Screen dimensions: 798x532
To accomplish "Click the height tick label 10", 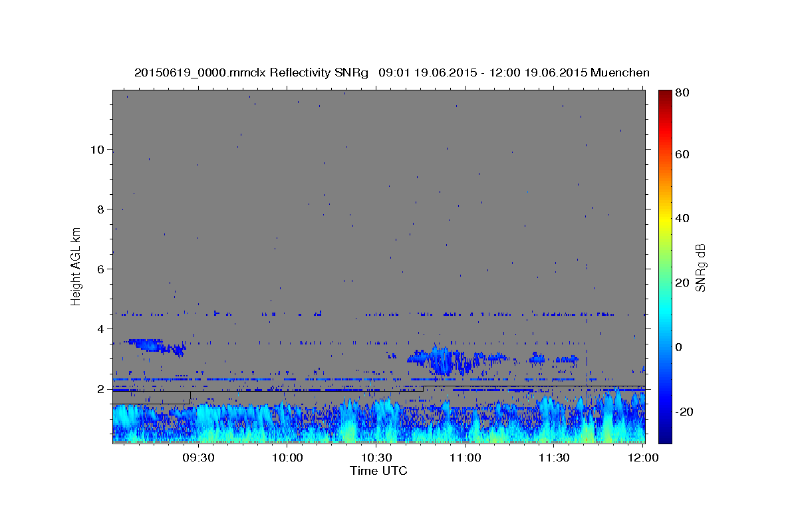I will [x=98, y=150].
